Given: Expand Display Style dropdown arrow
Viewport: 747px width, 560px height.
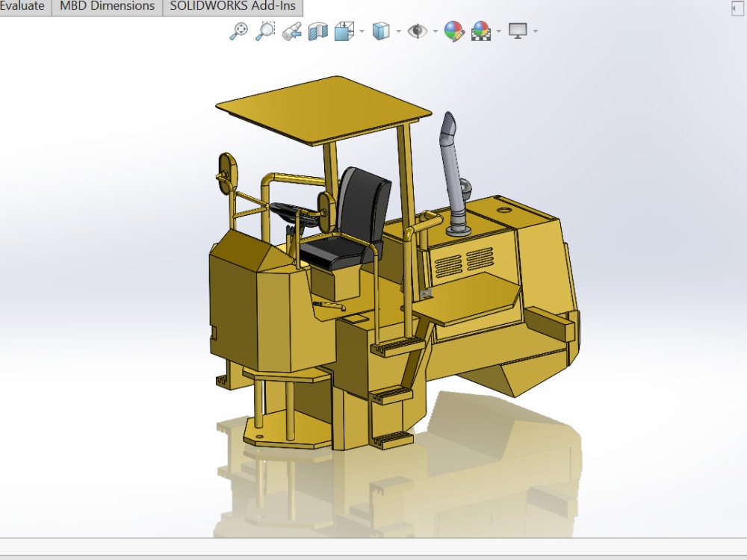Looking at the screenshot, I should [399, 31].
